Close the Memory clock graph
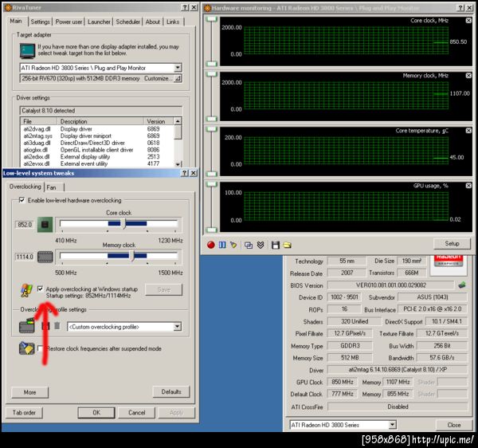The width and height of the screenshot is (478, 448). click(468, 75)
